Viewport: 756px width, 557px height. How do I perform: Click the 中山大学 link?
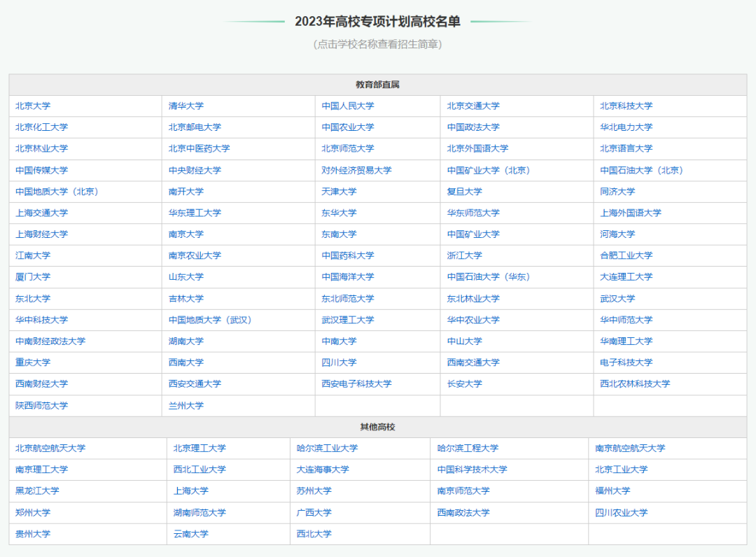coord(465,341)
